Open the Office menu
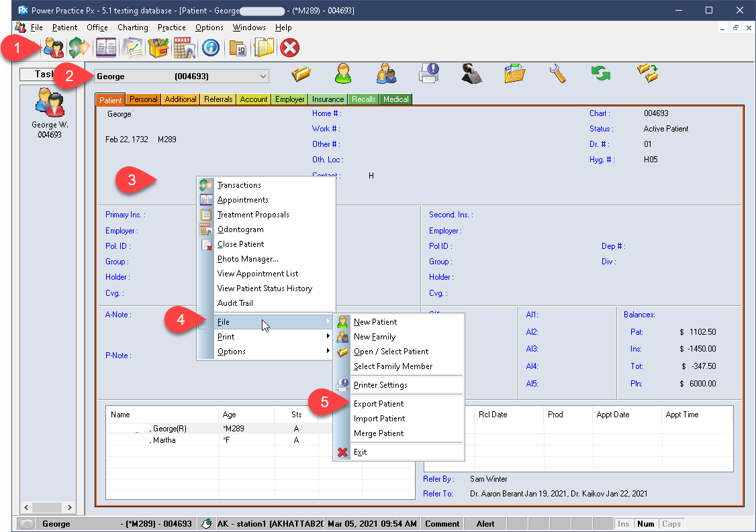 (x=97, y=28)
